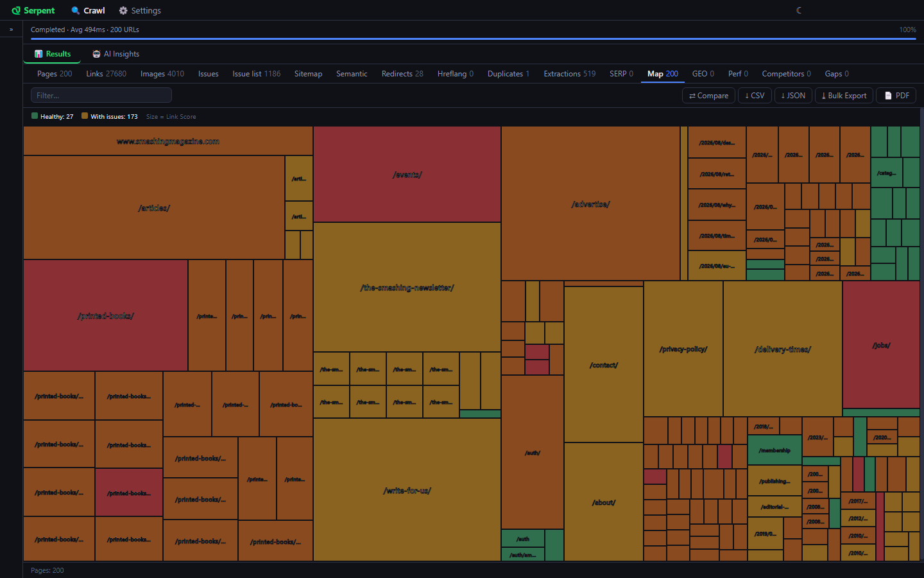Click the With issues legend swatch

(x=85, y=116)
